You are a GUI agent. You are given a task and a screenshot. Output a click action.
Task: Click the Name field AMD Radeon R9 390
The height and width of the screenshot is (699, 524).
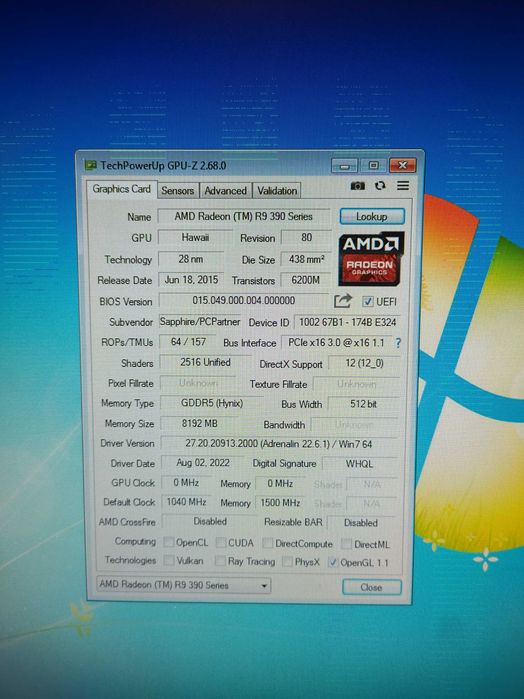(243, 217)
